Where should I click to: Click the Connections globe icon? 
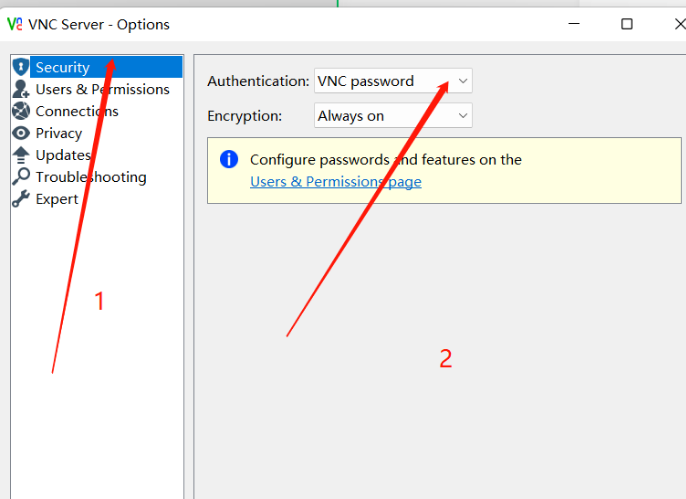[21, 111]
